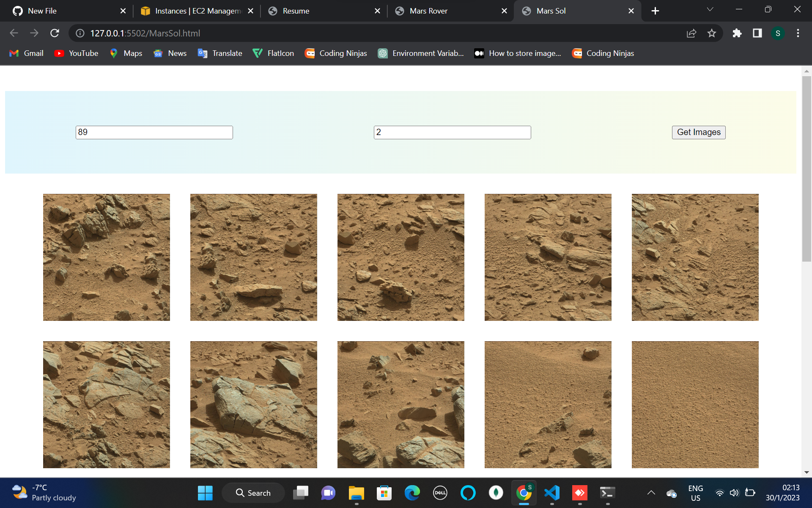
Task: Open File Explorer from taskbar
Action: (x=356, y=493)
